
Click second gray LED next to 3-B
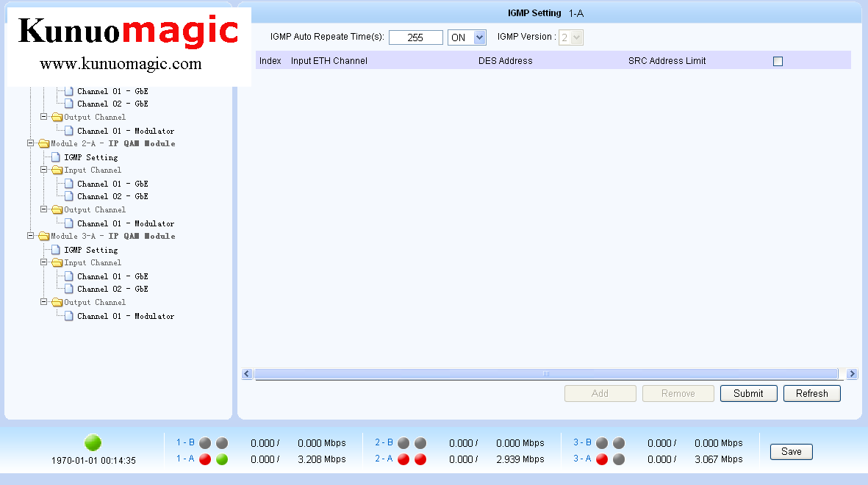click(619, 443)
